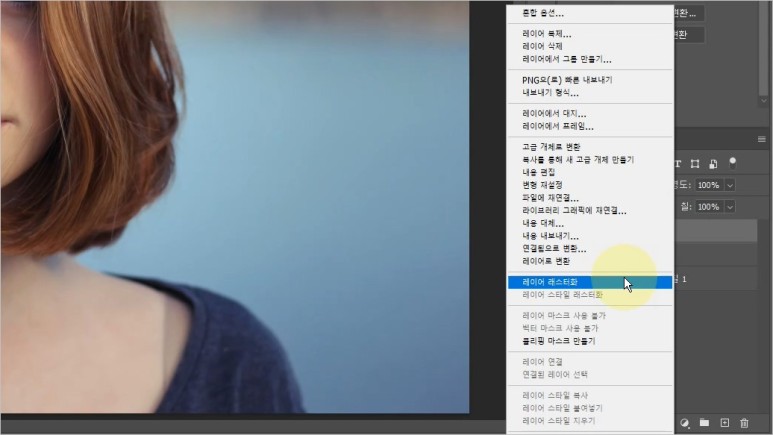This screenshot has height=435, width=773.
Task: Click '고급 개체로 변환' menu entry
Action: (551, 147)
